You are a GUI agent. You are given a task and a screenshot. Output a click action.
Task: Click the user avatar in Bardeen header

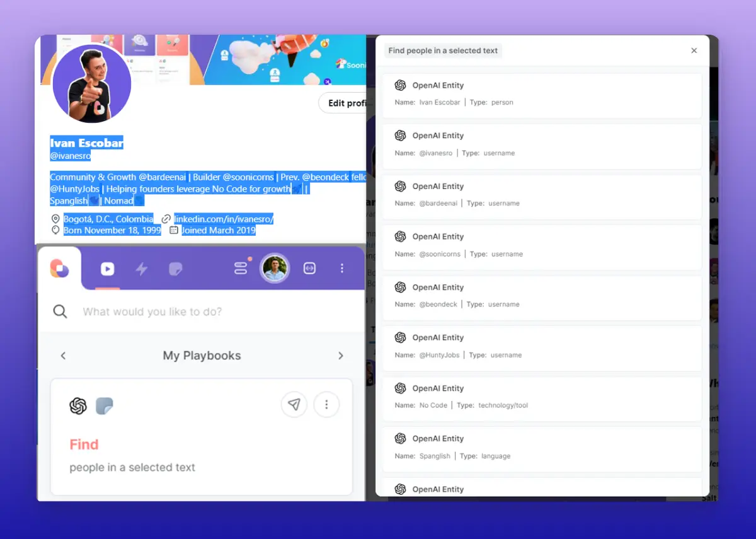click(275, 269)
